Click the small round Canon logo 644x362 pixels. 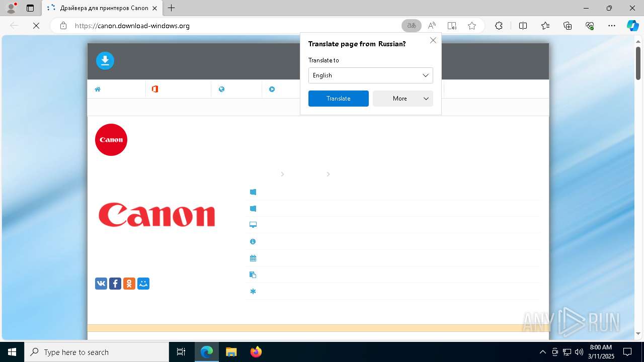[x=111, y=140]
